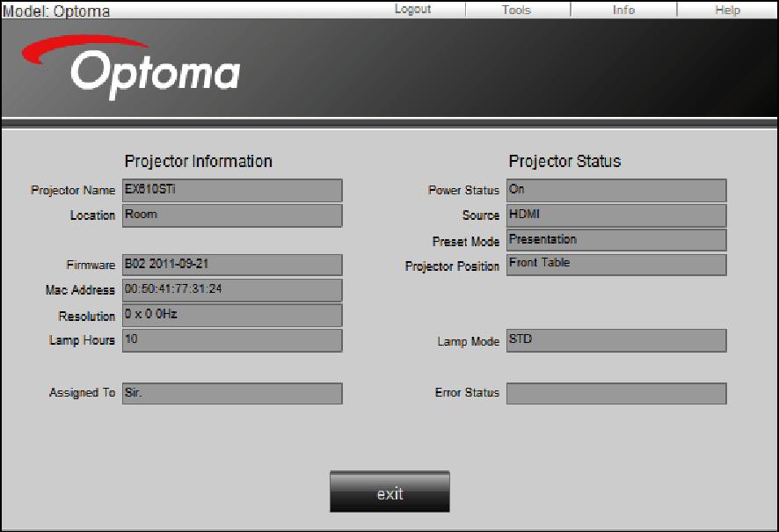Viewport: 779px width, 532px height.
Task: Click the Mac Address label
Action: 80,290
